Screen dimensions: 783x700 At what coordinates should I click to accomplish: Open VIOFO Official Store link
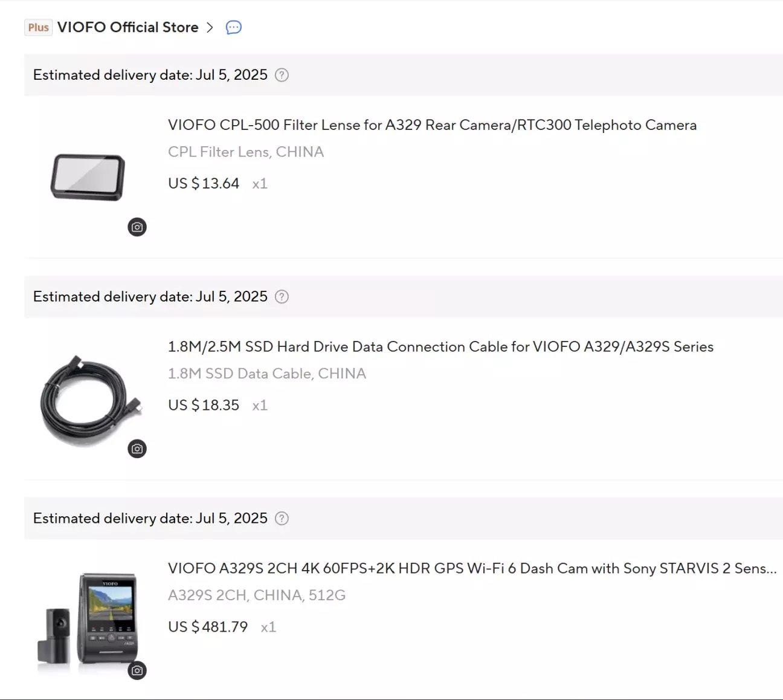click(127, 27)
